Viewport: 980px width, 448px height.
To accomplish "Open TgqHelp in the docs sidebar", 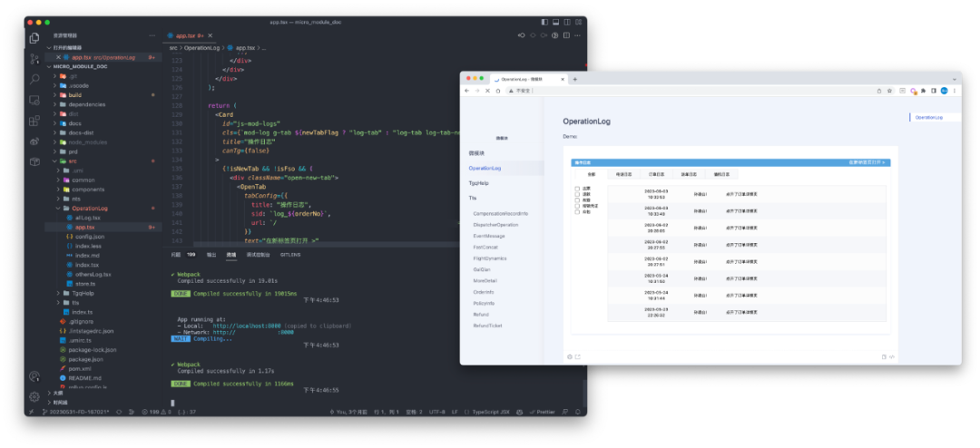I will coord(478,183).
